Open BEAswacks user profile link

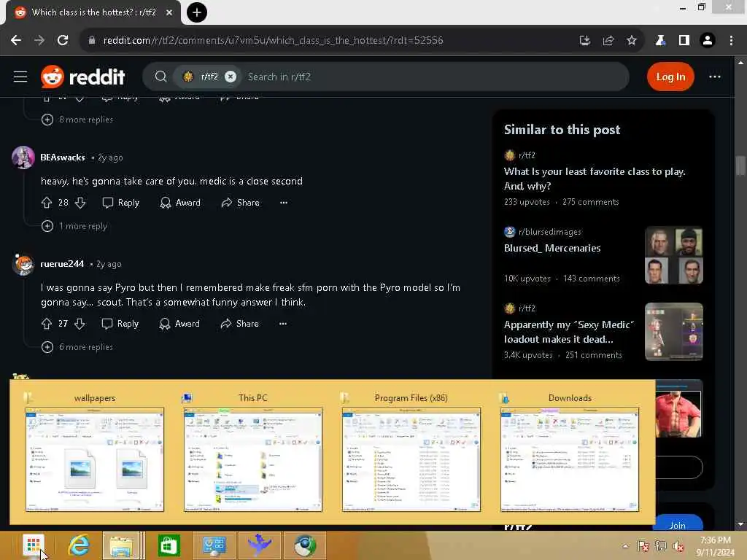pyautogui.click(x=63, y=157)
